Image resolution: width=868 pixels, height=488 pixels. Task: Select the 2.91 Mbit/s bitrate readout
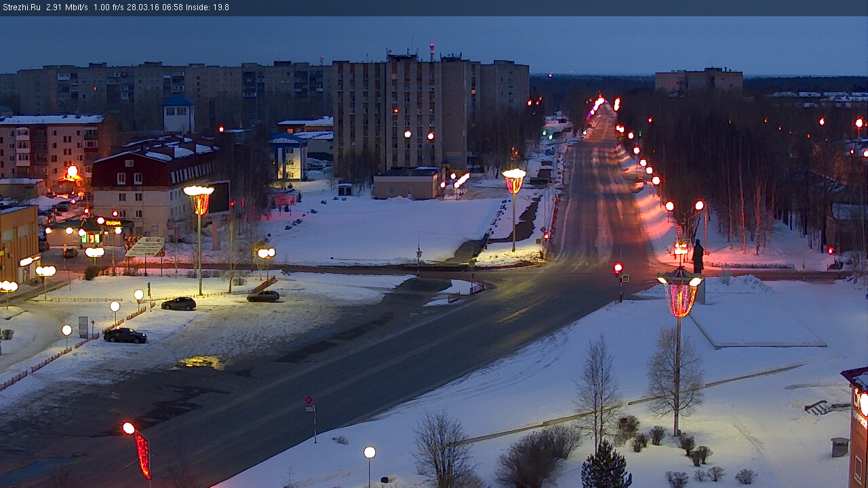pyautogui.click(x=67, y=7)
